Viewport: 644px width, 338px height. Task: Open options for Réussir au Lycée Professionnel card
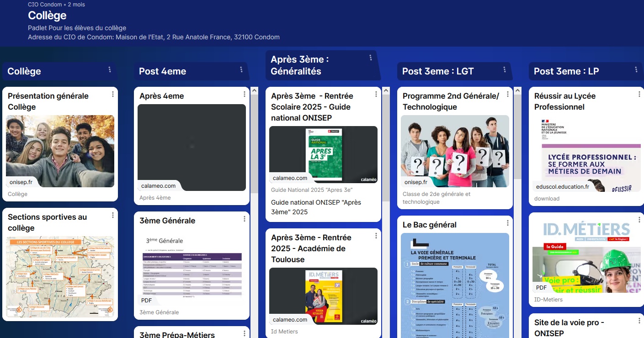click(639, 94)
